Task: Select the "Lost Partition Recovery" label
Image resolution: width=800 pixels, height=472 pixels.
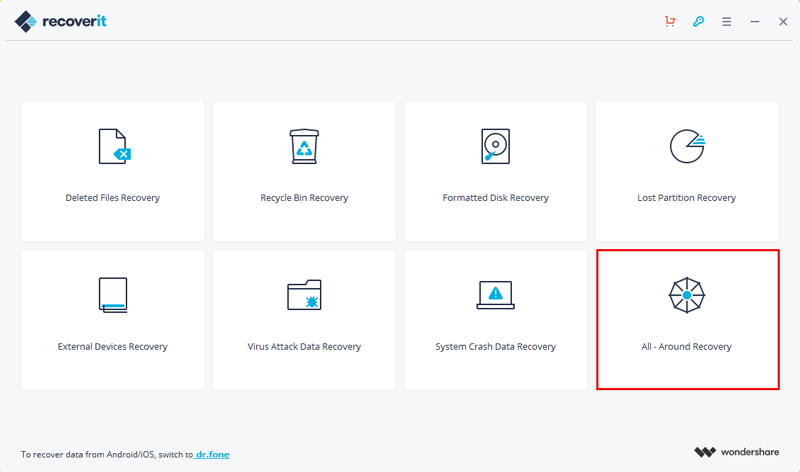Action: [687, 197]
